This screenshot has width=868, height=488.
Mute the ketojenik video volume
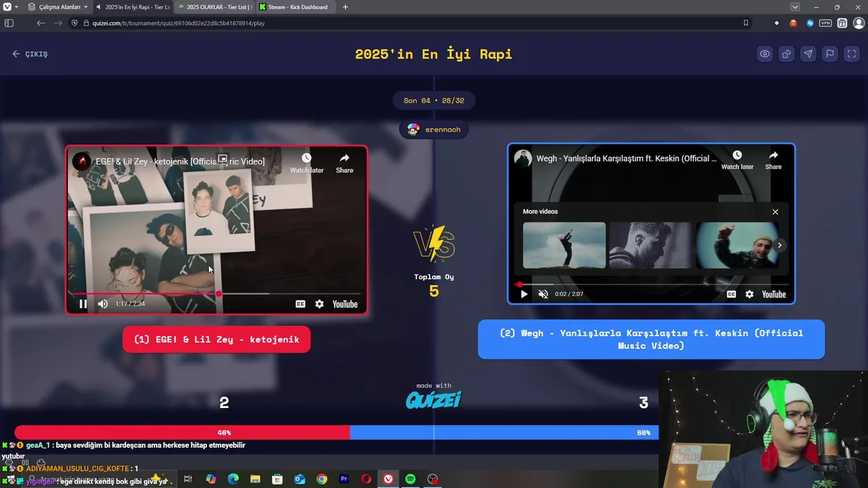[103, 304]
